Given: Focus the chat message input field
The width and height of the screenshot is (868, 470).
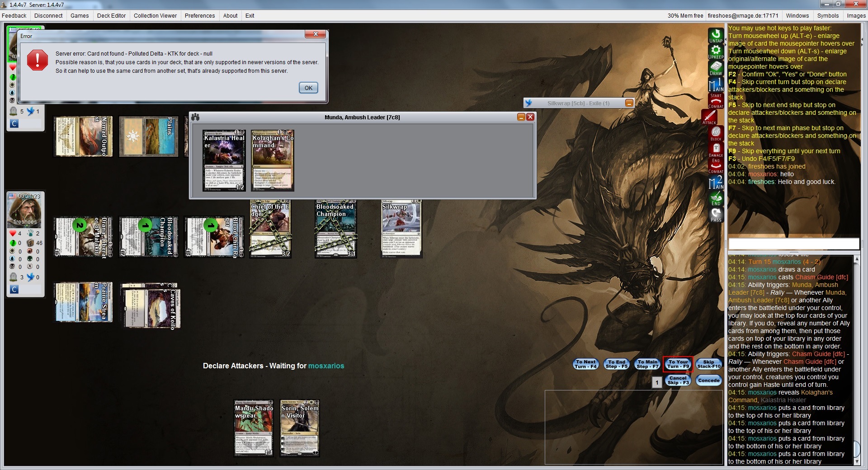Looking at the screenshot, I should [793, 244].
